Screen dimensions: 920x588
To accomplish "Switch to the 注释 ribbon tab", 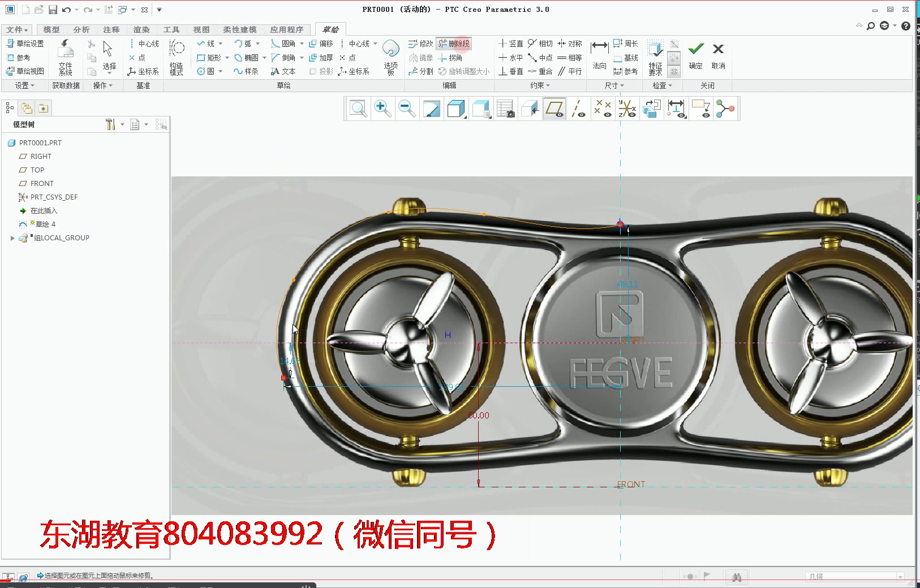I will (111, 29).
